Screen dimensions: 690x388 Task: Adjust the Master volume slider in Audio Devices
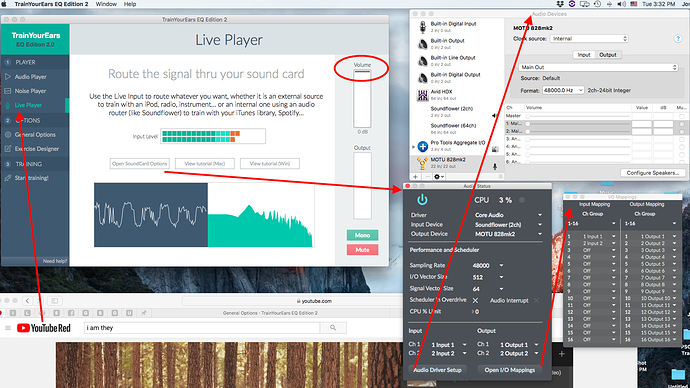pos(578,116)
